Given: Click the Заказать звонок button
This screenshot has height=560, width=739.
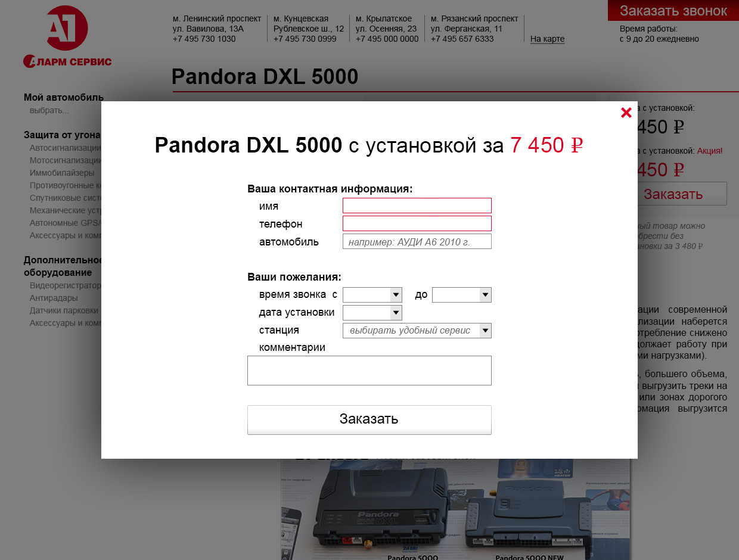Looking at the screenshot, I should [x=673, y=11].
